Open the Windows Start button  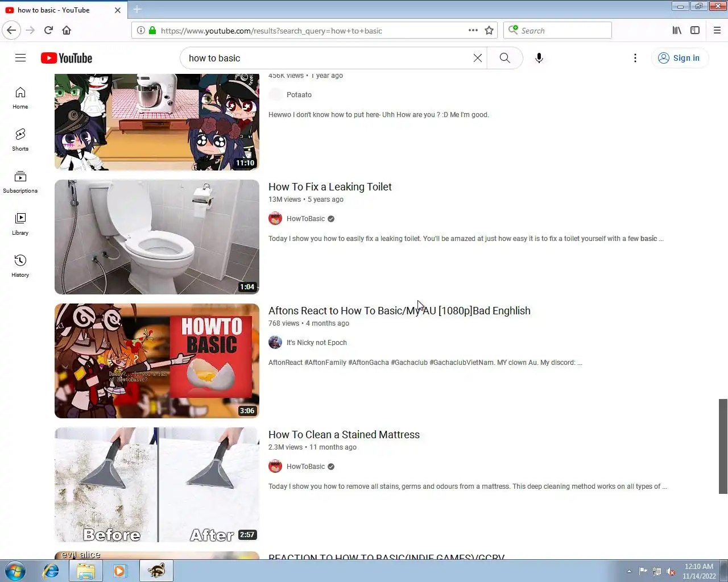pos(15,571)
